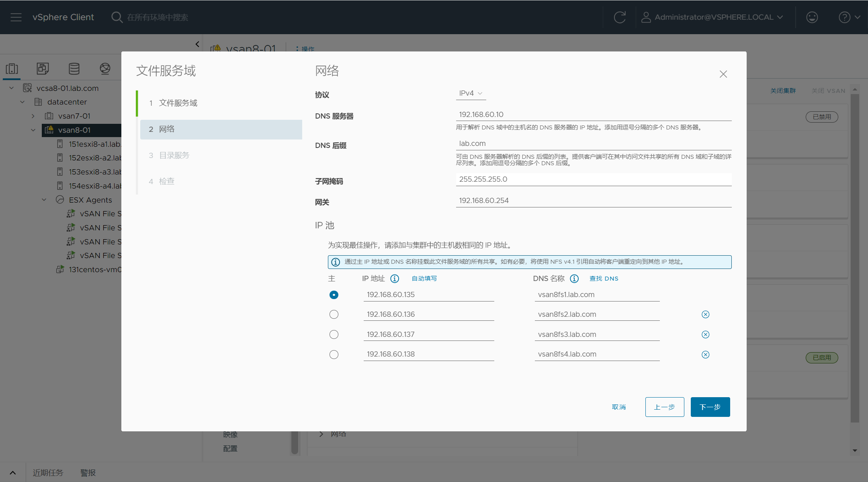This screenshot has height=482, width=868.
Task: Click the search magnifier icon
Action: (x=117, y=17)
